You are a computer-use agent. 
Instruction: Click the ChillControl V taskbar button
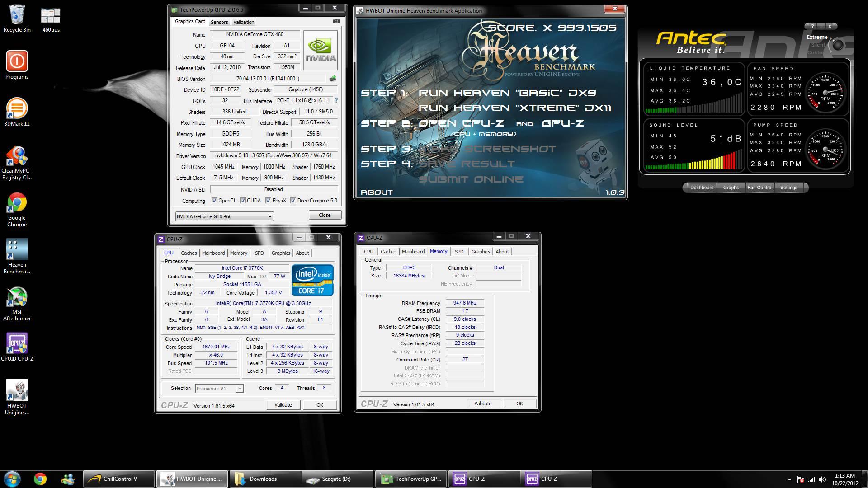pos(119,479)
